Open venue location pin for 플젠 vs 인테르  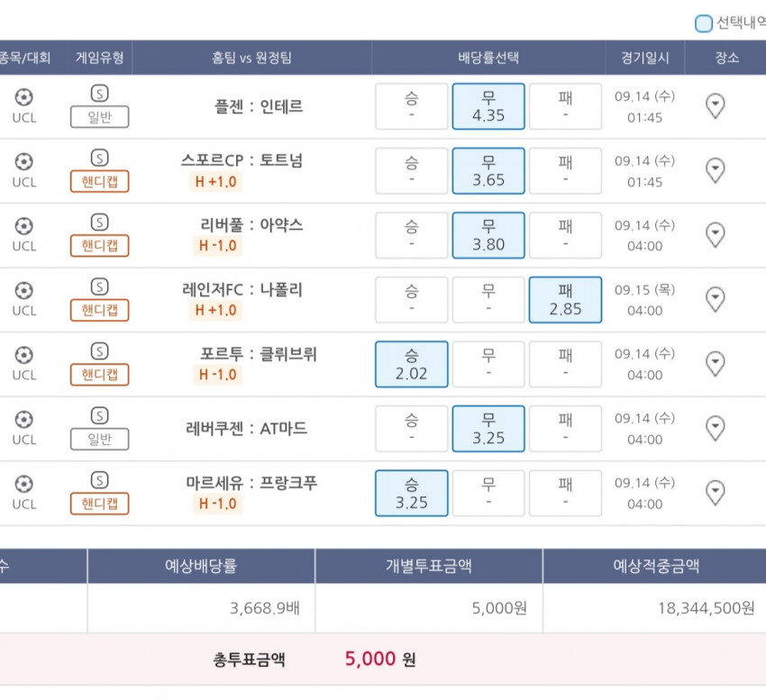coord(716,106)
